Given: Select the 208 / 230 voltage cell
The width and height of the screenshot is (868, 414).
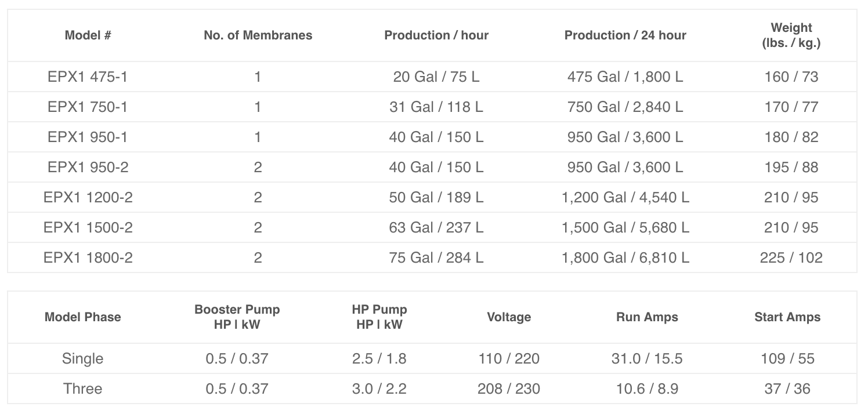Looking at the screenshot, I should coord(509,388).
